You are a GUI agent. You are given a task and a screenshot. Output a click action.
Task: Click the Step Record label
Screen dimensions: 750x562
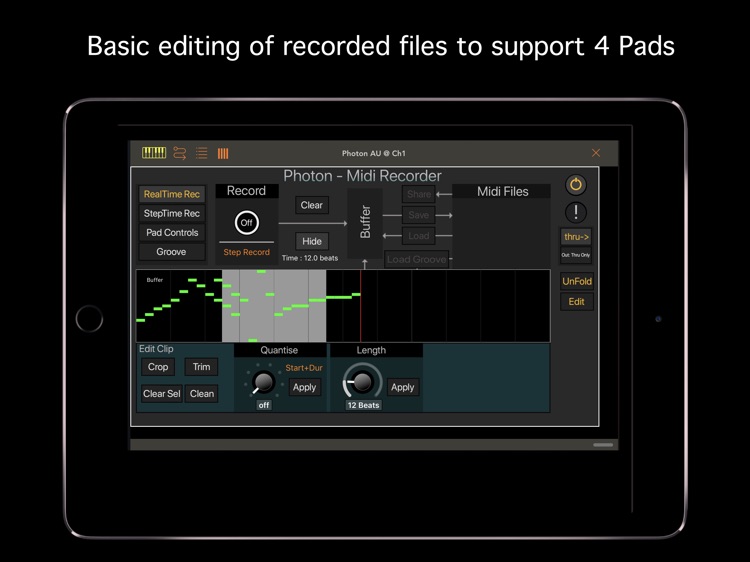tap(246, 252)
